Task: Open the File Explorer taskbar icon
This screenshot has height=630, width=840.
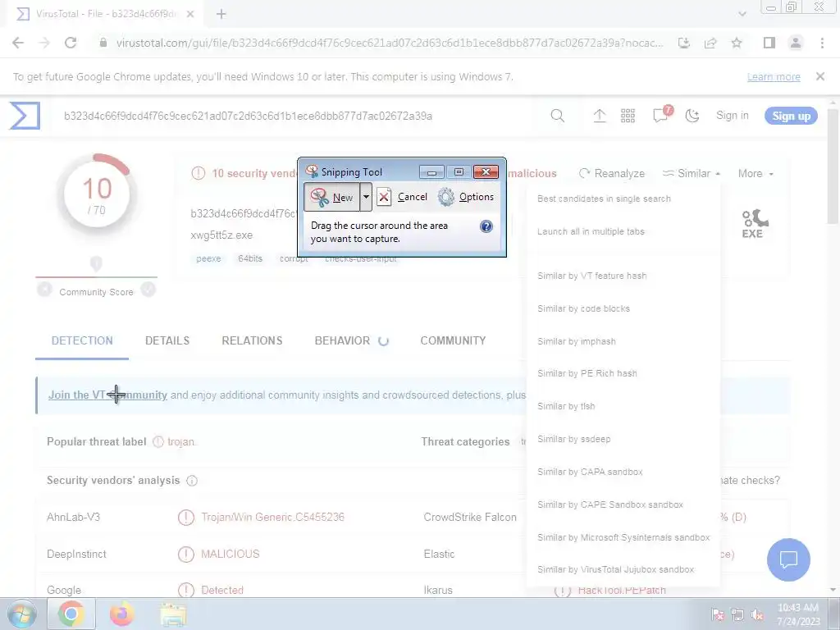Action: (x=172, y=614)
